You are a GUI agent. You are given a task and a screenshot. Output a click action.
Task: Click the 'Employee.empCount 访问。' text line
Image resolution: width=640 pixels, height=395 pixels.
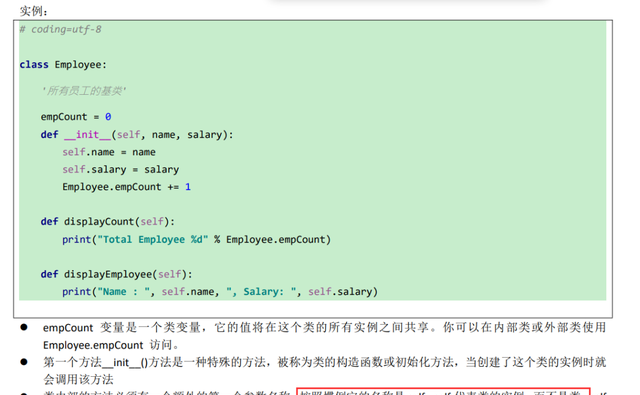coord(111,345)
